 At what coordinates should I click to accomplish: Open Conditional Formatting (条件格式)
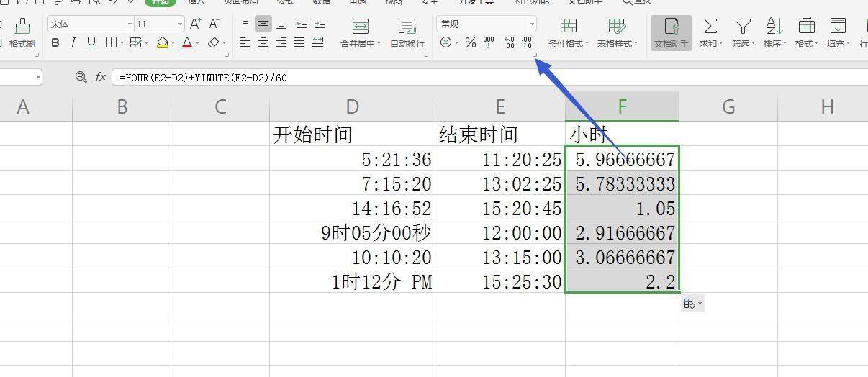(568, 33)
